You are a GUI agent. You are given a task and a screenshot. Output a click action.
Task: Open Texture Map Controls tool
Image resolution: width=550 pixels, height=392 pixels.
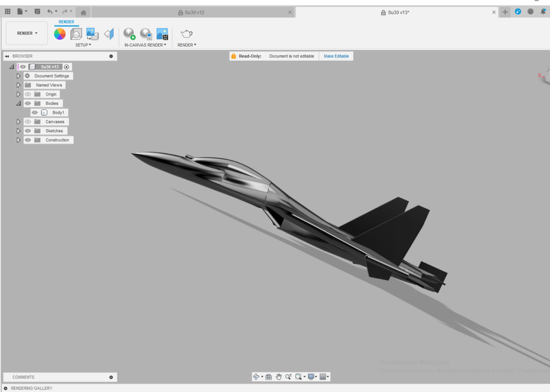[x=109, y=34]
